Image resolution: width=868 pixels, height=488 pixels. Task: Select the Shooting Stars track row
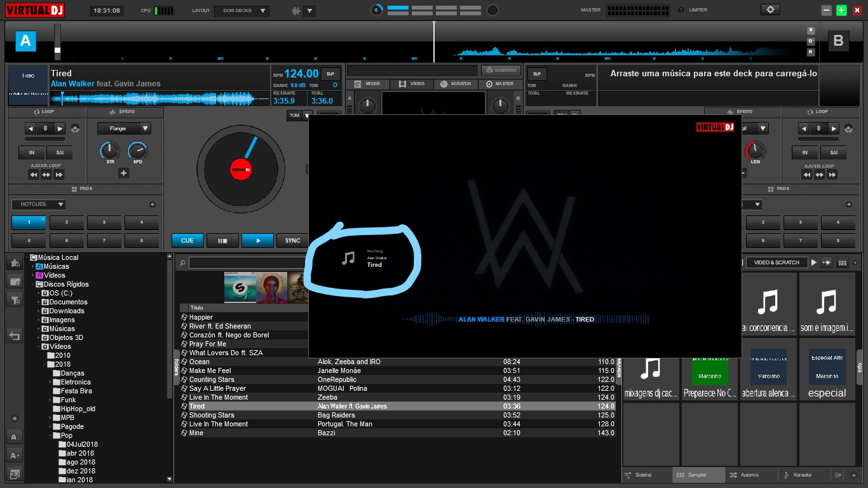point(398,415)
